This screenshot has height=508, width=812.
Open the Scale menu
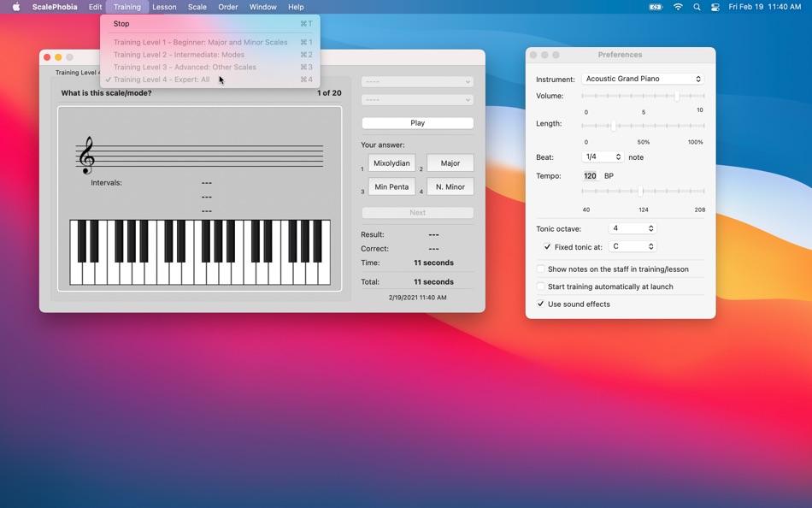[x=197, y=7]
